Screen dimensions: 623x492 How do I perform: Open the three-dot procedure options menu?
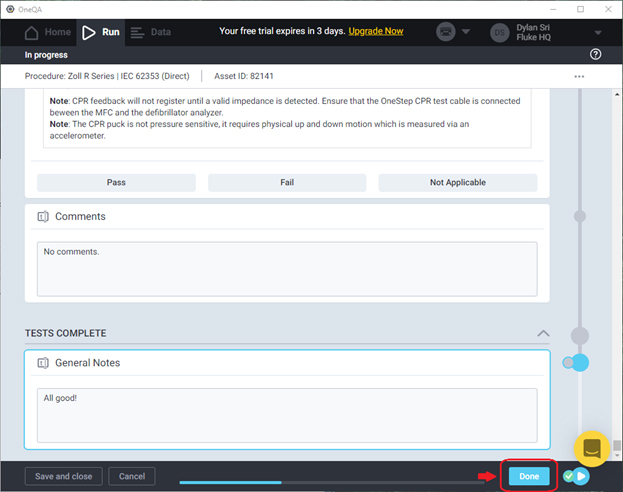point(579,76)
